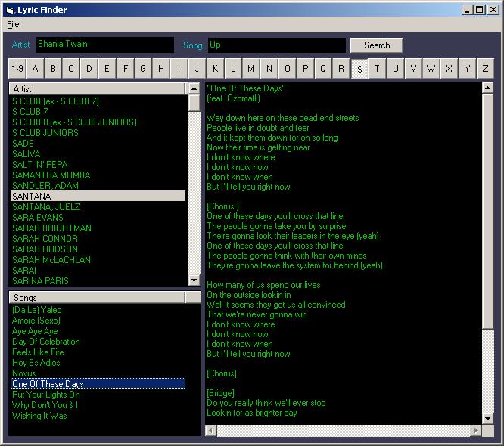The width and height of the screenshot is (504, 446).
Task: Click the Songs column header
Action: click(97, 298)
